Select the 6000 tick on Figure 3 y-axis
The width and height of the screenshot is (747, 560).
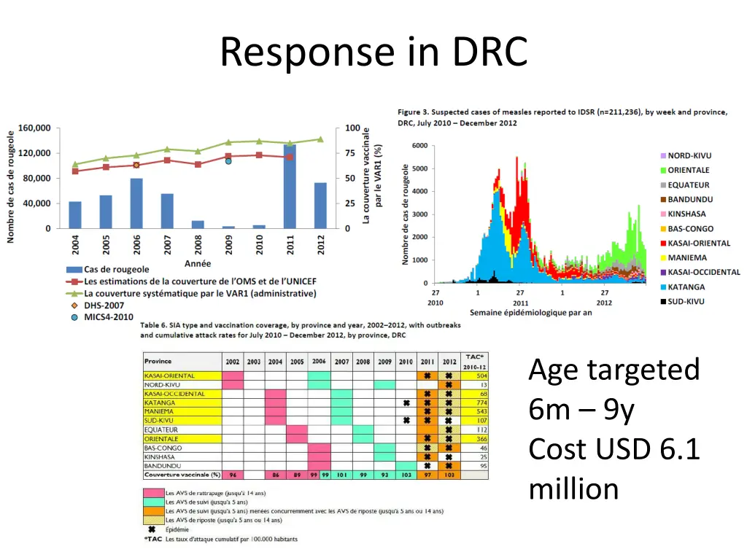coord(419,146)
